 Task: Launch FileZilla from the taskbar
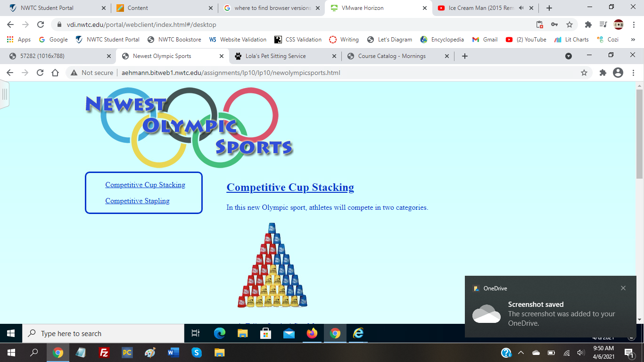tap(104, 352)
